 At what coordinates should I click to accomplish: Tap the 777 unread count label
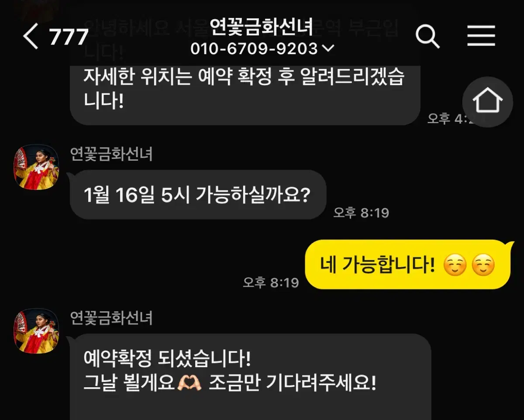coord(69,37)
